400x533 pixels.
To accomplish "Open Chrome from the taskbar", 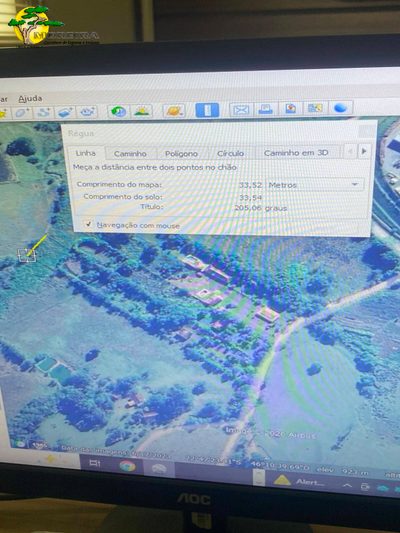I will [x=127, y=466].
